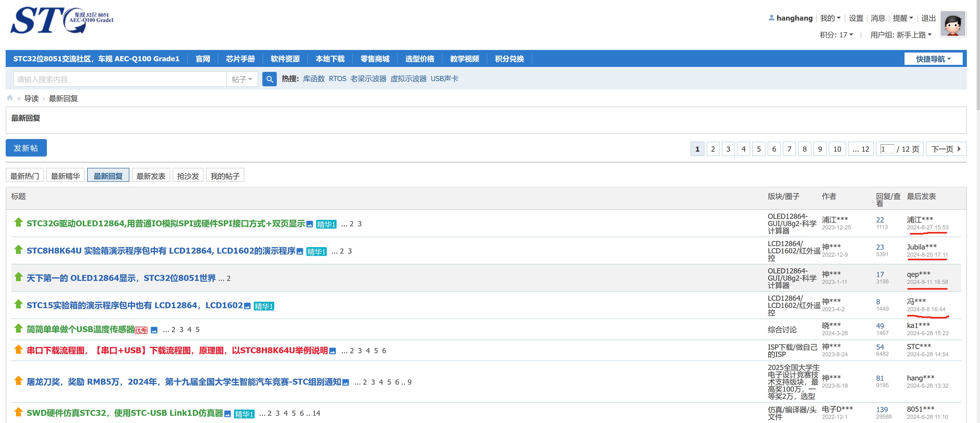Click arrow icon beside 天下第一的 OLED12864 thread
The image size is (980, 423).
[18, 277]
